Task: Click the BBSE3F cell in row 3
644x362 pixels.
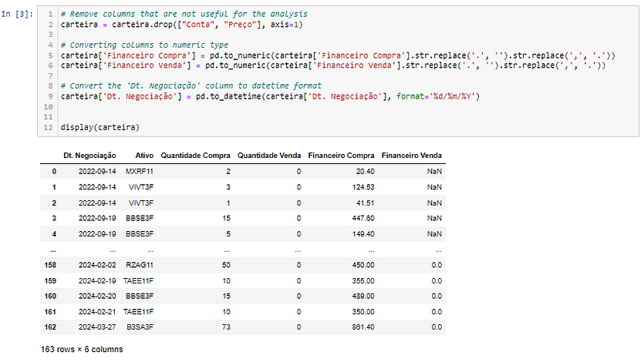Action: (140, 218)
